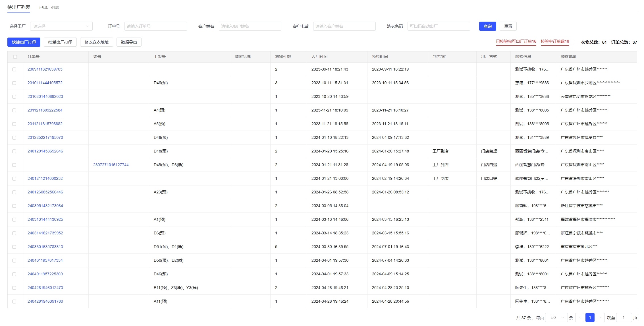Click the 快捷出厂打印 button
The height and width of the screenshot is (326, 644).
24,42
